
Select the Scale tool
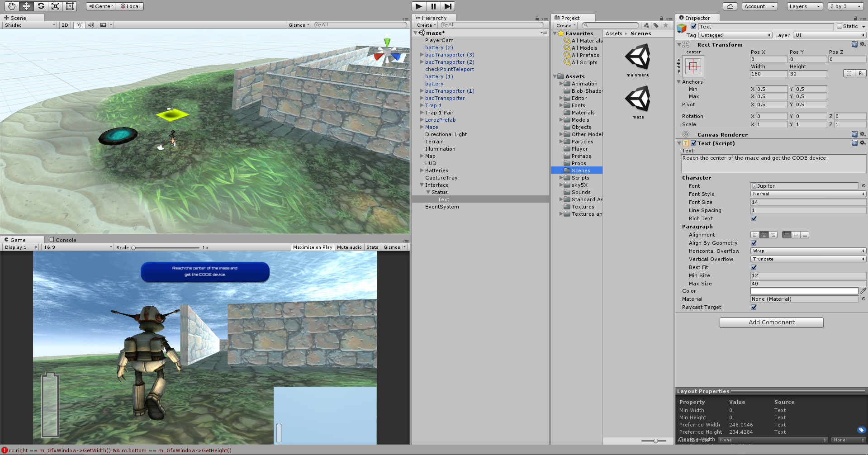coord(55,6)
